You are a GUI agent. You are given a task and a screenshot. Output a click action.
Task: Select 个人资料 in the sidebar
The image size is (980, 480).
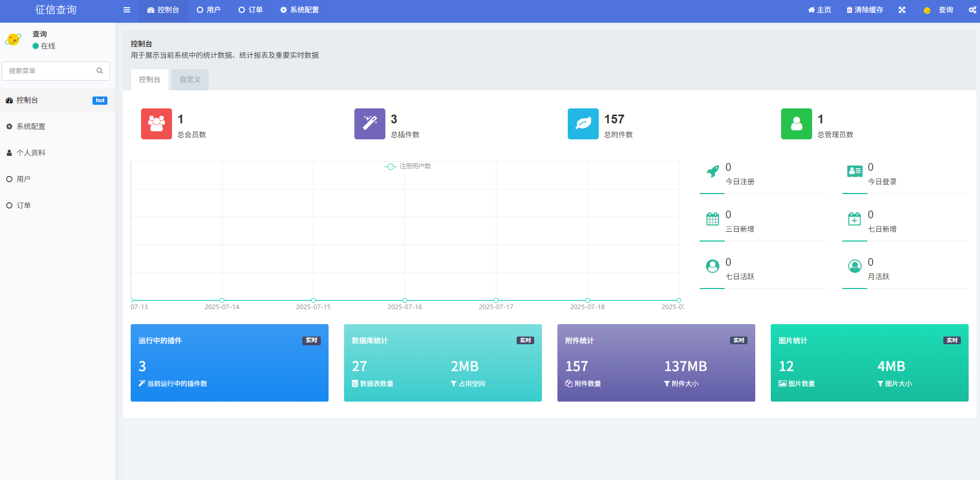31,153
